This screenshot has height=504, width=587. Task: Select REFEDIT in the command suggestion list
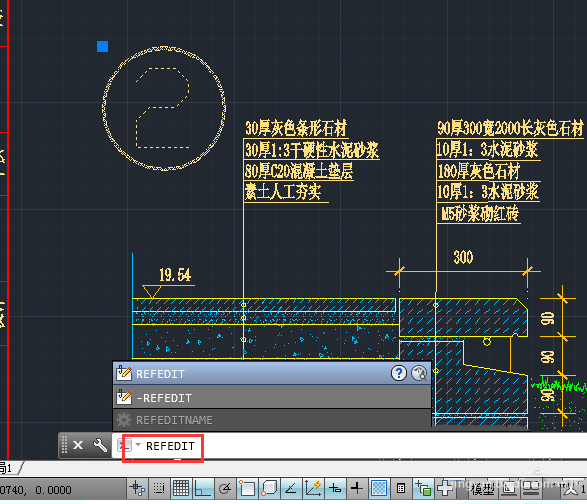[271, 373]
